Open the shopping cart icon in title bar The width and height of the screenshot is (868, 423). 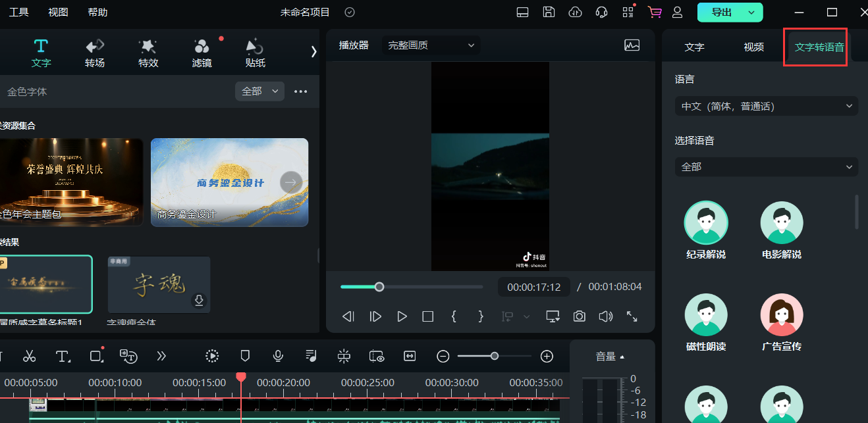tap(654, 12)
